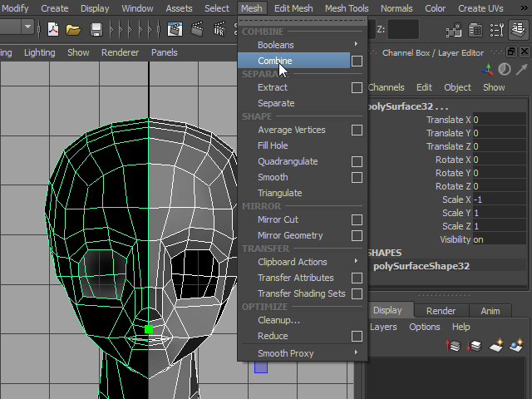The image size is (532, 399).
Task: Click the render current frame clapperboard icon
Action: pyautogui.click(x=197, y=29)
